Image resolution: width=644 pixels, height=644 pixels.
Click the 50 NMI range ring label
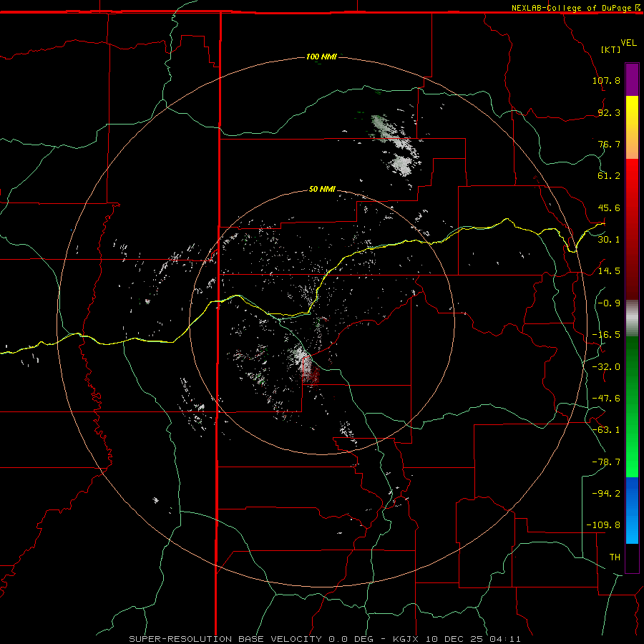click(x=322, y=189)
